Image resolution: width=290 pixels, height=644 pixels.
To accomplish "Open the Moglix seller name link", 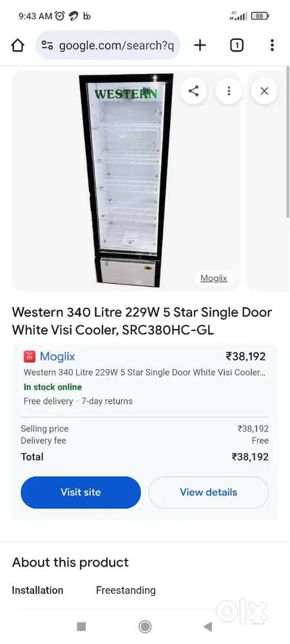I will pyautogui.click(x=57, y=357).
